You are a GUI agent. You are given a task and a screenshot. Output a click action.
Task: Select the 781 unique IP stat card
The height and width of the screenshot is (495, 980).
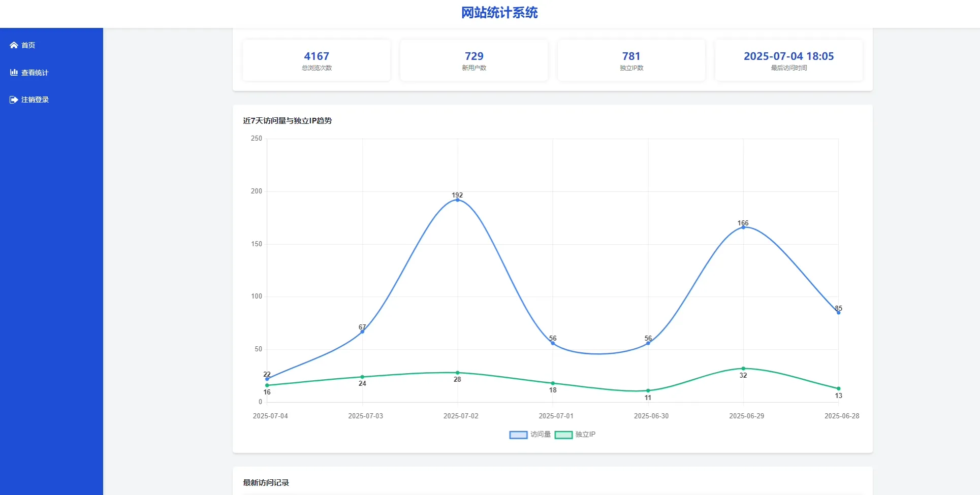pyautogui.click(x=631, y=60)
